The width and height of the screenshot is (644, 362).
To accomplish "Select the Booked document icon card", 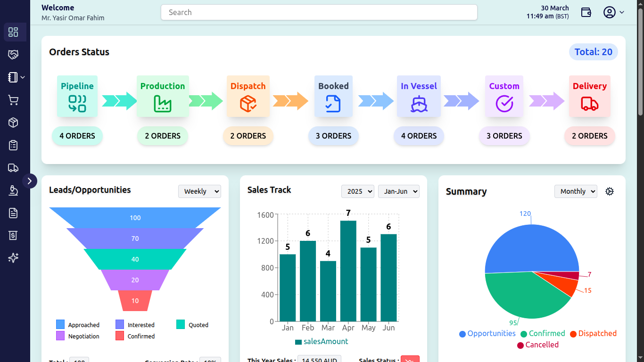I will coord(333,96).
